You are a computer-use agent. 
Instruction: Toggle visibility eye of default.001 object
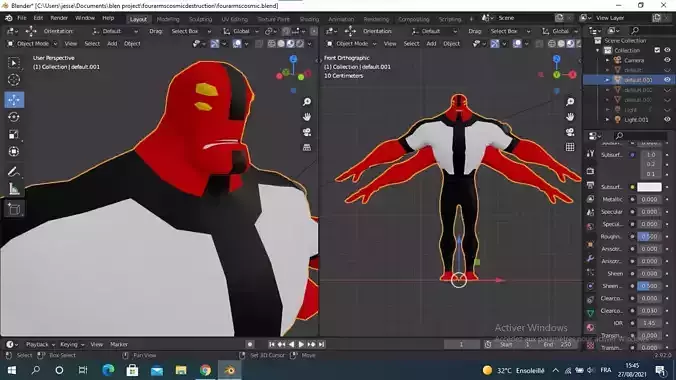[x=667, y=80]
